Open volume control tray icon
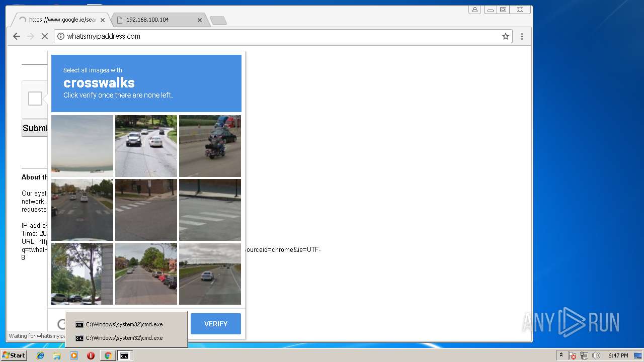Viewport: 644px width, 362px height. point(596,355)
